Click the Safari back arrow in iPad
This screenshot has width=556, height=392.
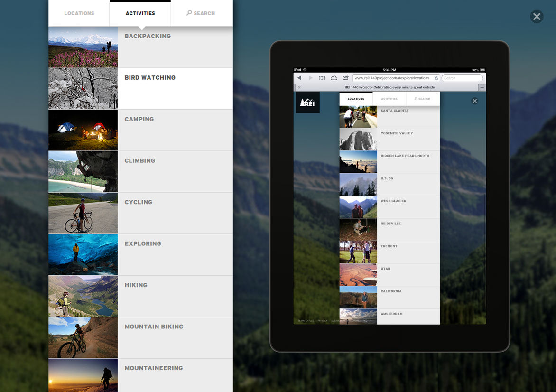coord(299,78)
